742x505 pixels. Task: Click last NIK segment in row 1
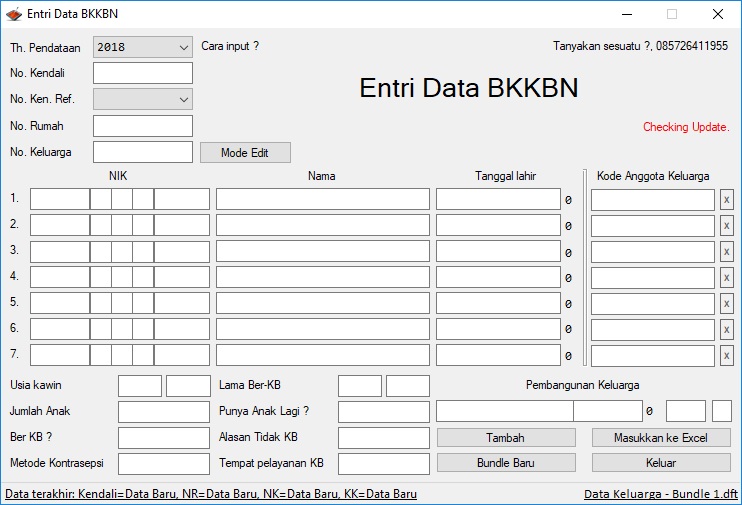182,199
